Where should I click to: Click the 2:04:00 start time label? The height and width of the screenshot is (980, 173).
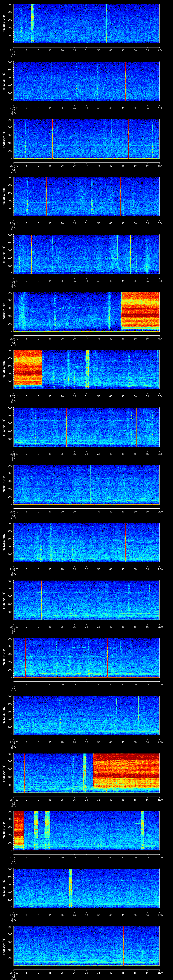click(x=14, y=223)
